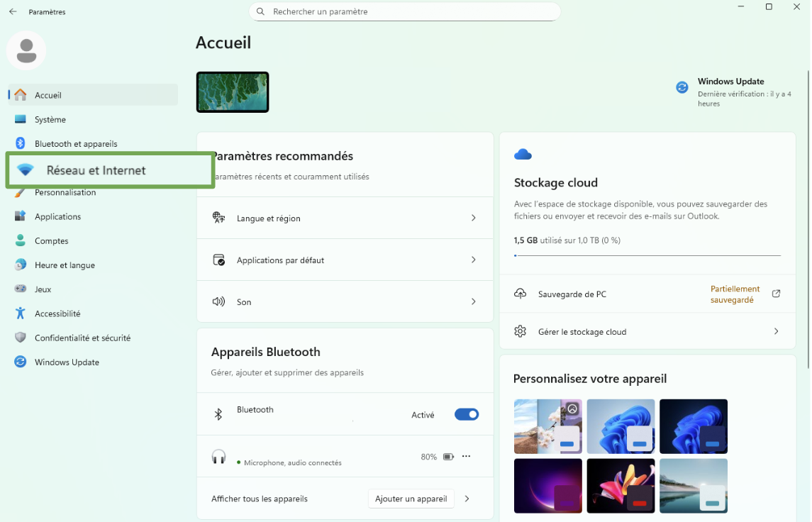Open external link icon for Sauvegarde de PC

point(776,294)
